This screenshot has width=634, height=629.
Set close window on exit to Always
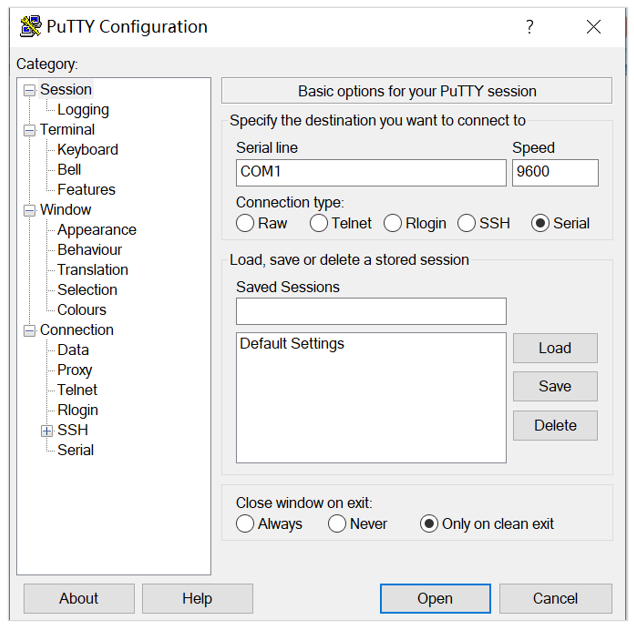(x=245, y=523)
